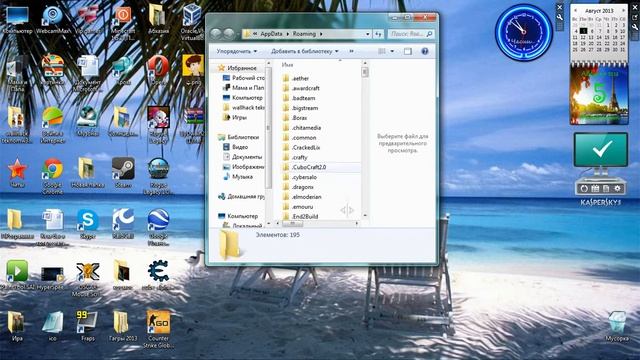The image size is (640, 360).
Task: Show more toolbar commands chevron
Action: pyautogui.click(x=351, y=51)
